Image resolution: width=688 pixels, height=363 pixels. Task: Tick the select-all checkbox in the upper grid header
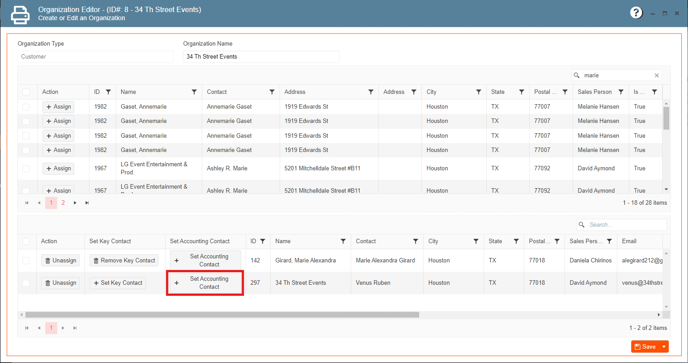click(x=26, y=92)
